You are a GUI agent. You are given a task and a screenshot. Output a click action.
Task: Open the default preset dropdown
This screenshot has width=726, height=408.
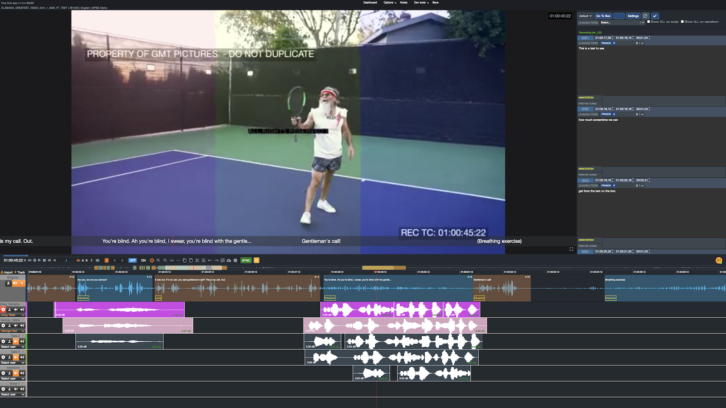click(585, 16)
